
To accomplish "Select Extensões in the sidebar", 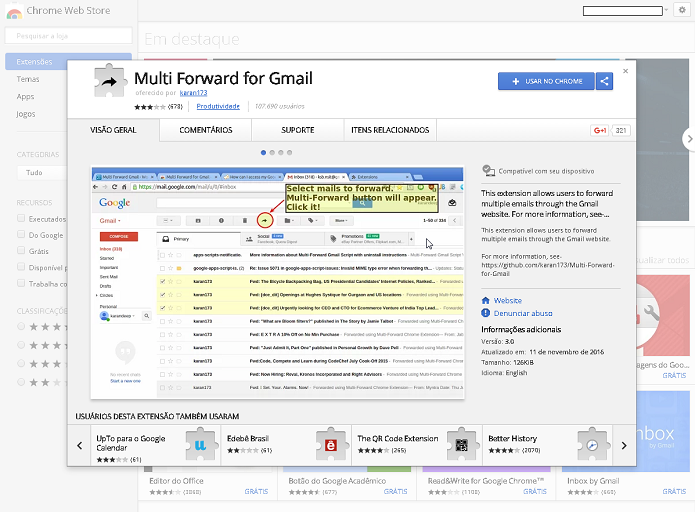I will pos(68,62).
